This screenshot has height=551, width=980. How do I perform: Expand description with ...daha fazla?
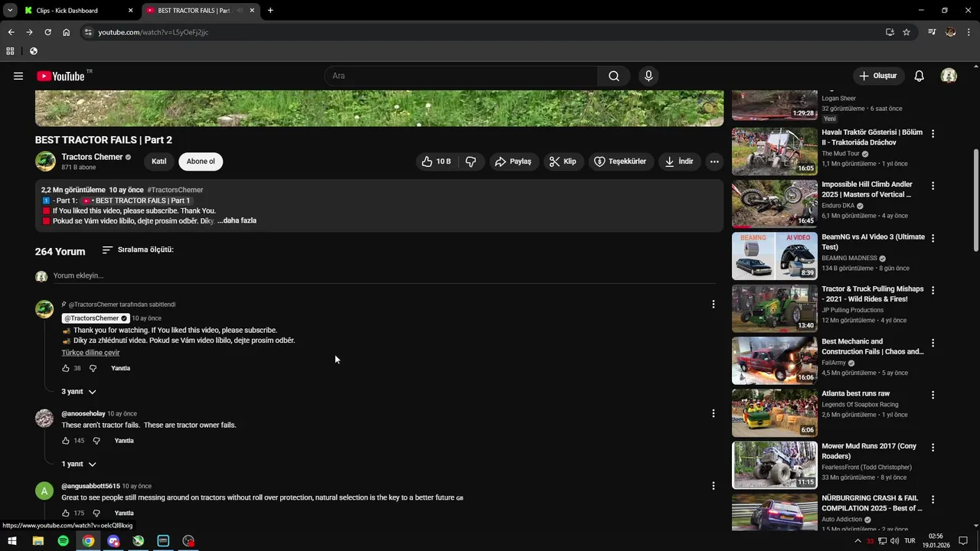[237, 220]
